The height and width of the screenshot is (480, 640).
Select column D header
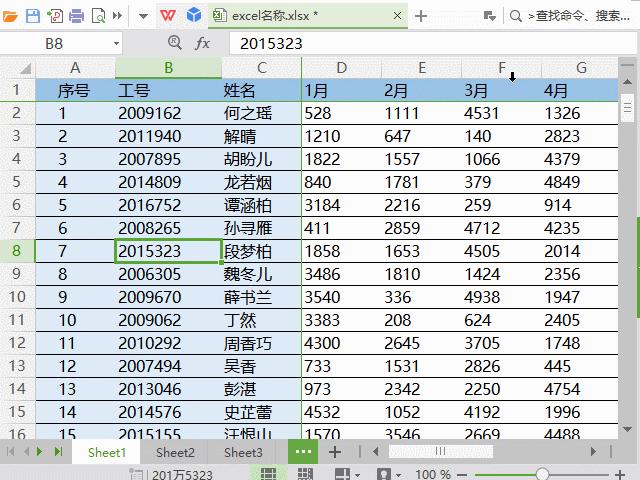tap(341, 68)
